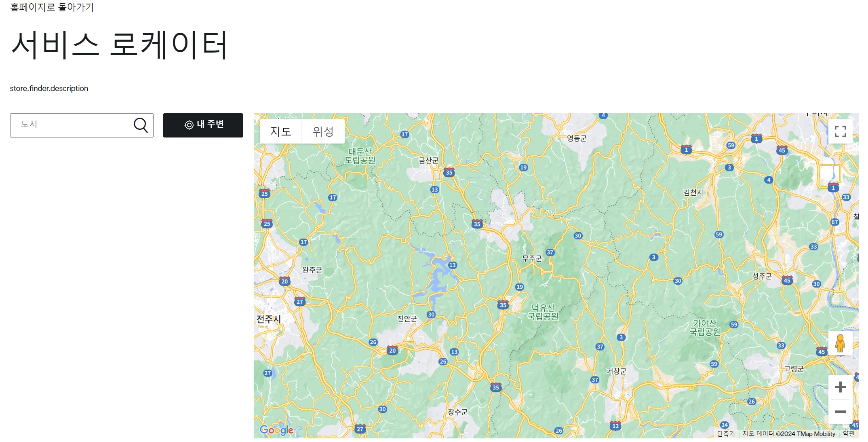Screen dimensions: 868x442
Task: Click the 거창군 map label
Action: coord(616,371)
